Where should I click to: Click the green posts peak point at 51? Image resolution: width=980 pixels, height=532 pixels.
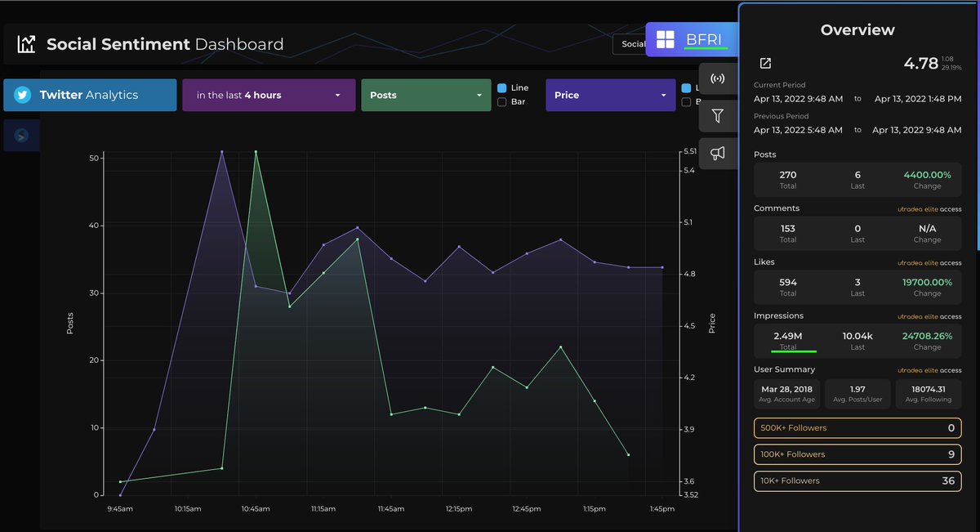(x=256, y=151)
